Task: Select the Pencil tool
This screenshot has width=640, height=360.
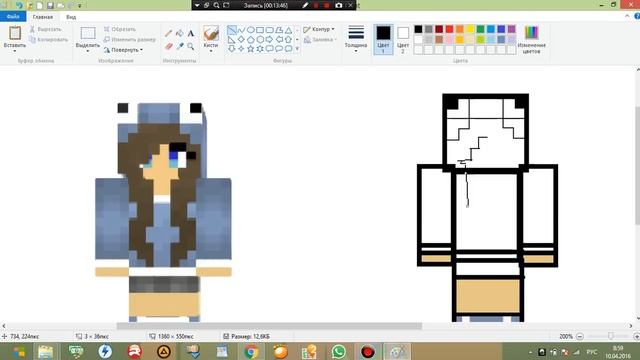Action: point(168,33)
